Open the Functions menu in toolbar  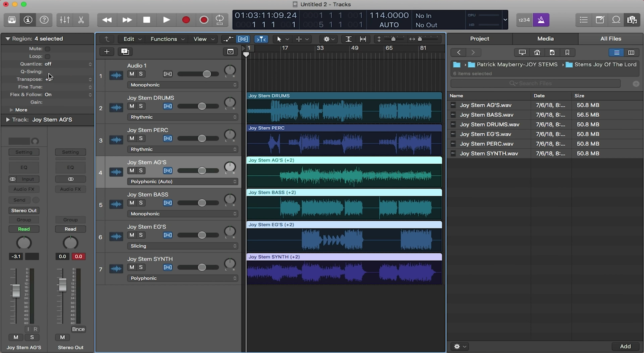click(166, 39)
